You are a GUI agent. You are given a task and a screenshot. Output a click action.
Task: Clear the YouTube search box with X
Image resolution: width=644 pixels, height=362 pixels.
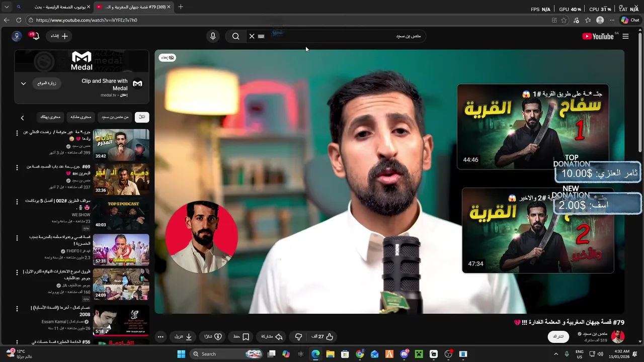[252, 36]
